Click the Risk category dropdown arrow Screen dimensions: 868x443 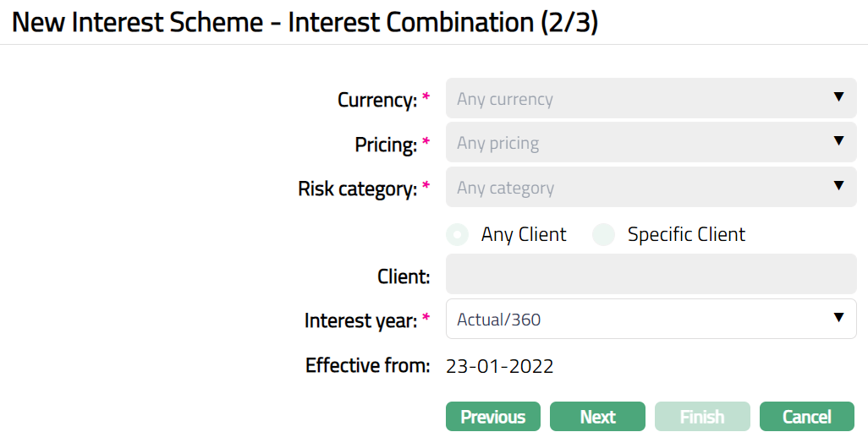point(838,186)
